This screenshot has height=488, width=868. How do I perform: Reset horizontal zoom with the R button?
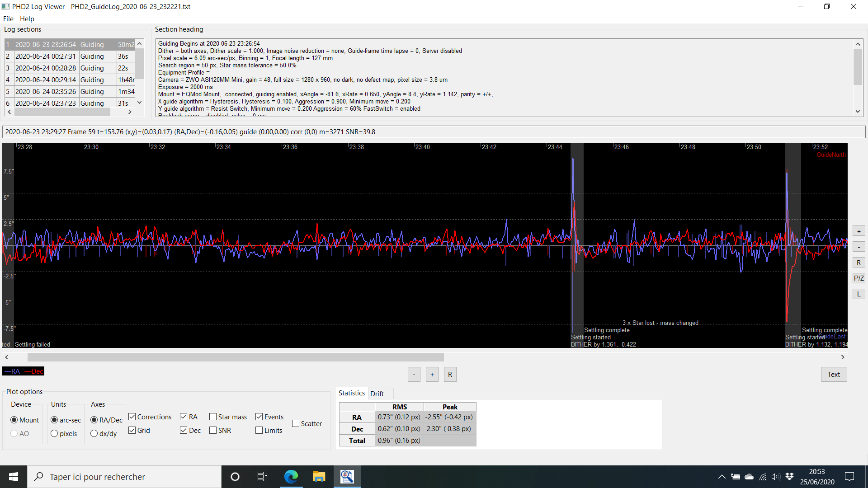pos(450,375)
